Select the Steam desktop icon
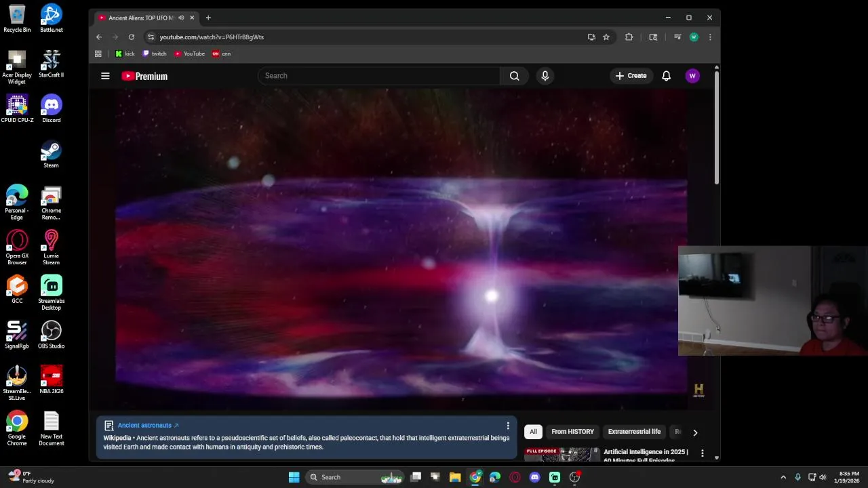 [x=52, y=154]
